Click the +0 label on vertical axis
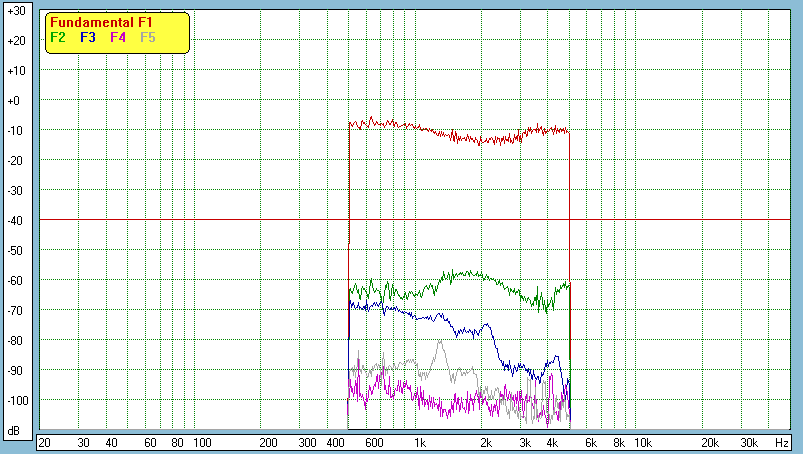The image size is (803, 454). click(x=15, y=101)
